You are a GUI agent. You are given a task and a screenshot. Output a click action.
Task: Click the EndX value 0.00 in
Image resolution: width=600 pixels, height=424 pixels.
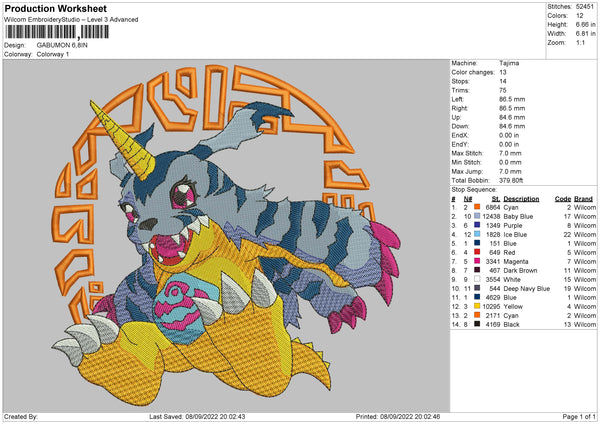coord(509,135)
